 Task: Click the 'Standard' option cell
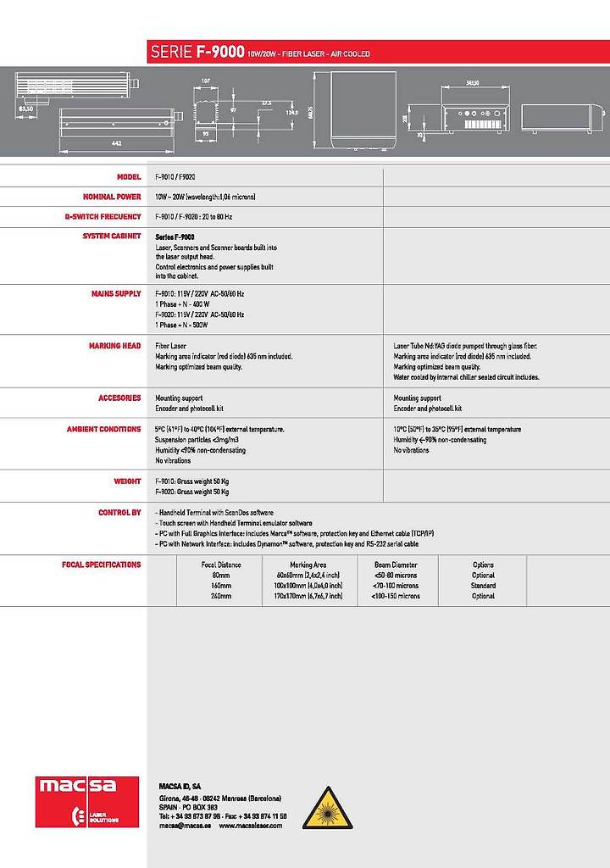coord(483,586)
